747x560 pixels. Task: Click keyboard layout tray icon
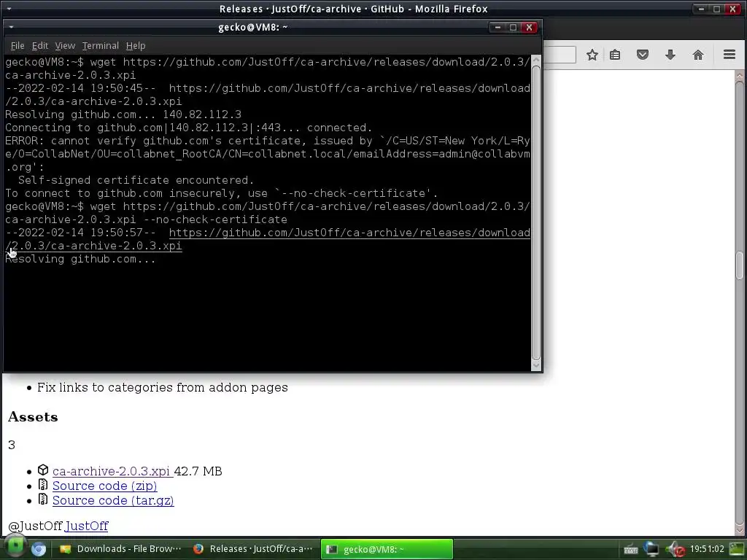(x=631, y=550)
